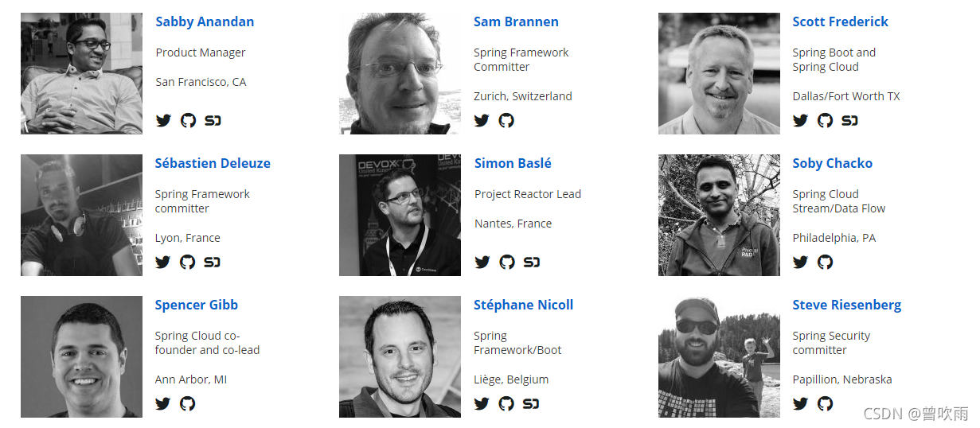
Task: Click Sabby Anandan's GitHub icon
Action: (x=188, y=121)
